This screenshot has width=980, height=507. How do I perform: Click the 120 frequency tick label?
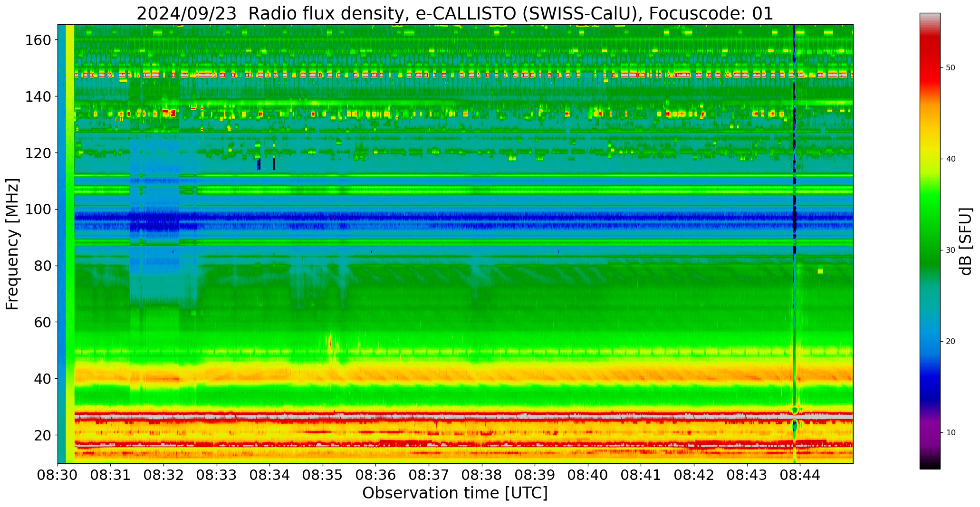click(38, 153)
